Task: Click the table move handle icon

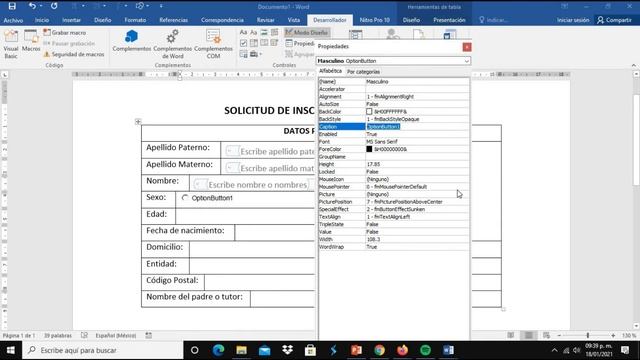Action: tap(138, 121)
